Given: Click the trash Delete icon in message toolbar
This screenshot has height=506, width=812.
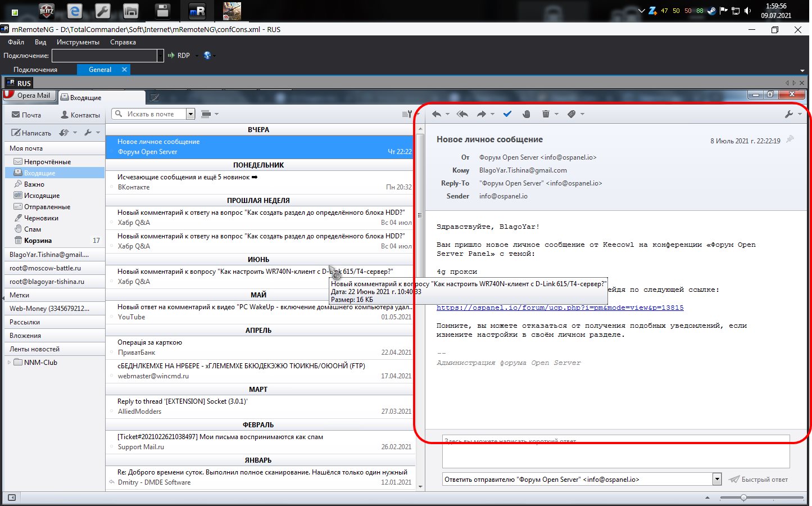Looking at the screenshot, I should click(546, 114).
